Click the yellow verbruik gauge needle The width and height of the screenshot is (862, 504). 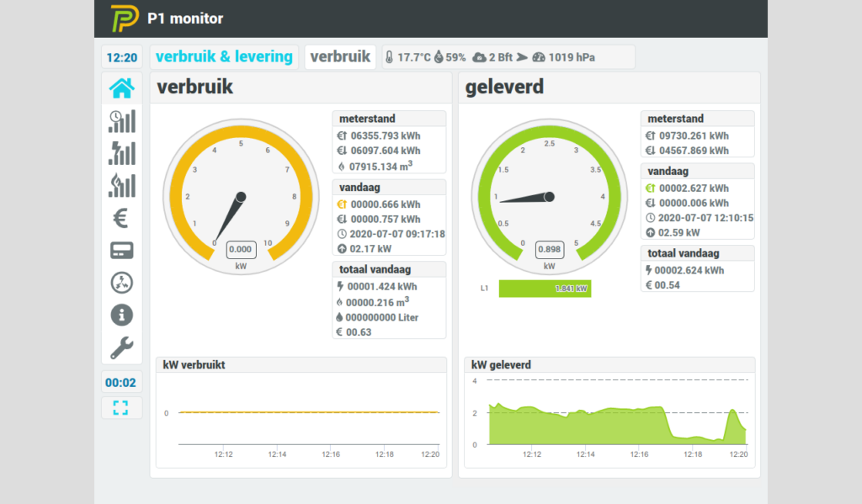(x=229, y=218)
